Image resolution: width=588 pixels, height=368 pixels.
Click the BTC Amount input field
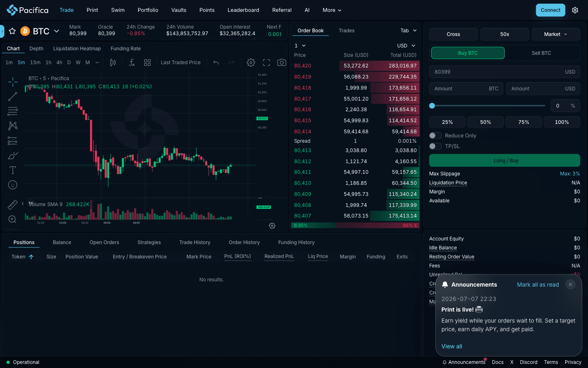(466, 89)
